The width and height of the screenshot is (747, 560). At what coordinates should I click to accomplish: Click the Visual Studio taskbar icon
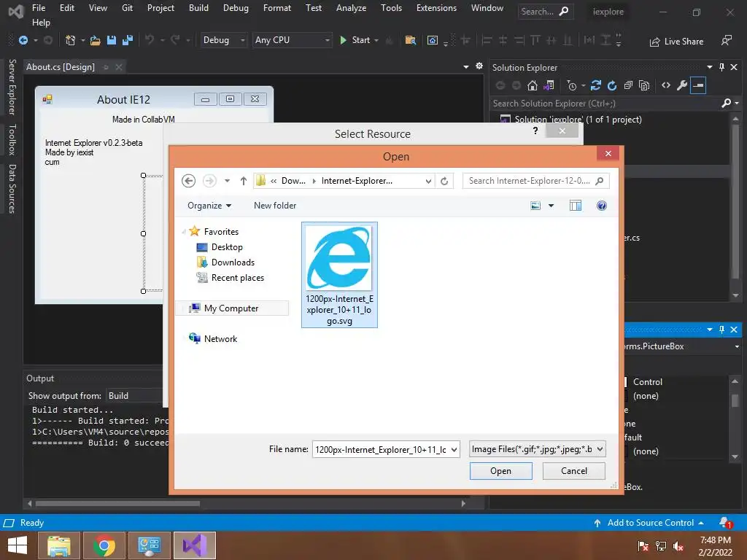coord(195,545)
